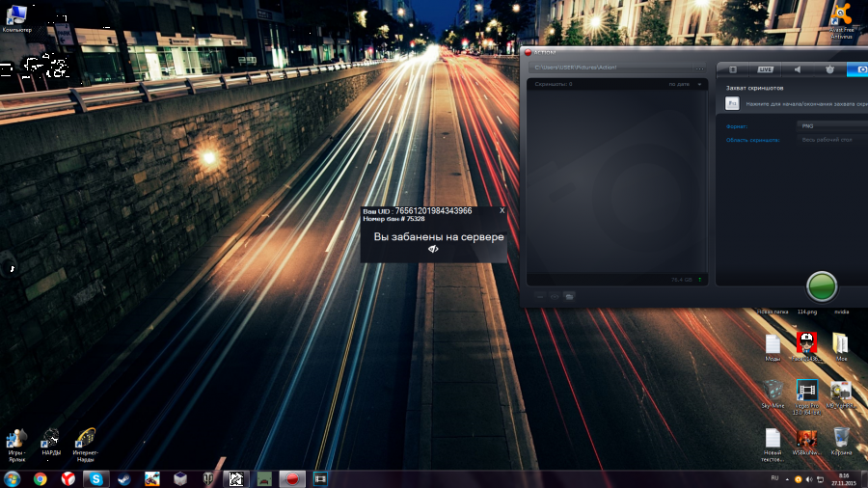Viewport: 868px width, 488px height.
Task: Launch Google Chrome from taskbar
Action: tap(40, 479)
